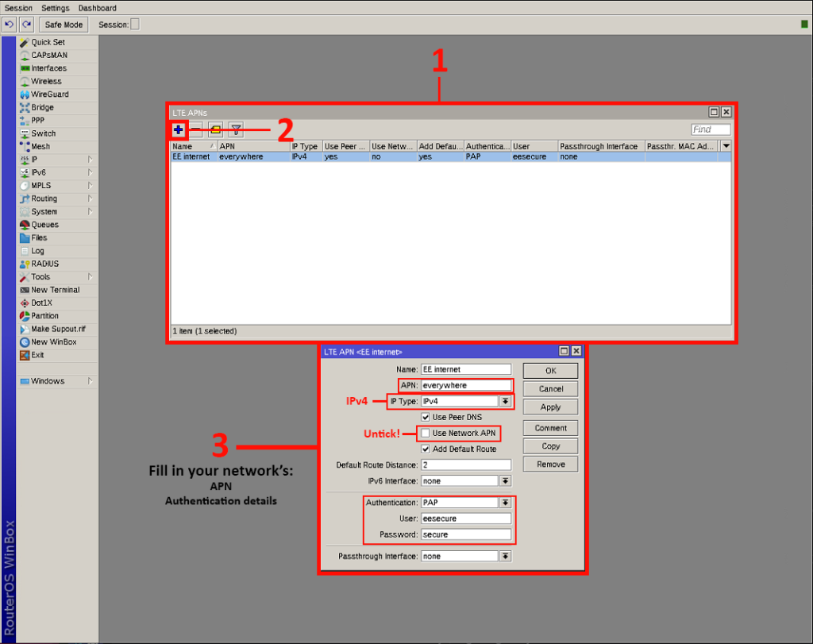Open the Dashboard menu
Image resolution: width=813 pixels, height=644 pixels.
[97, 8]
